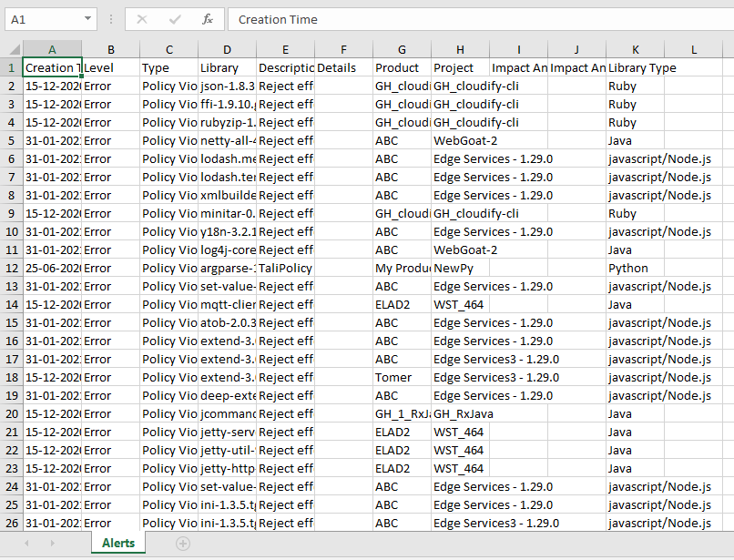Screen dimensions: 734x560
Task: Click the Enter checkmark icon in formula bar
Action: tap(175, 19)
